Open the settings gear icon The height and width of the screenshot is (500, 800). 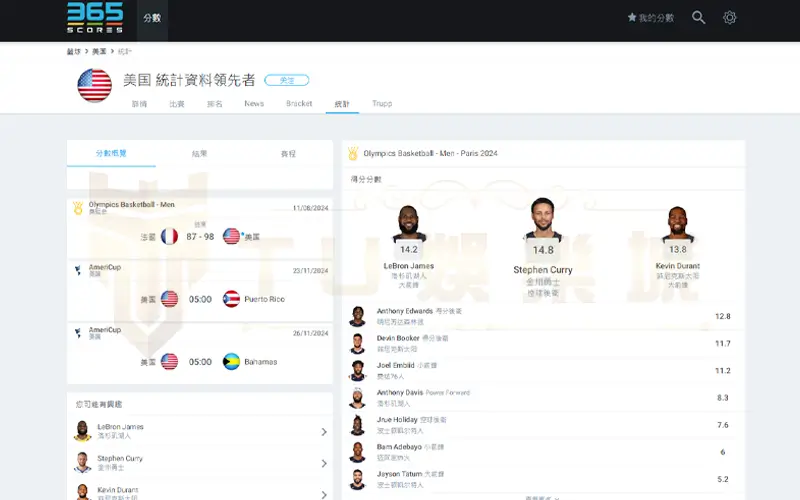coord(730,18)
